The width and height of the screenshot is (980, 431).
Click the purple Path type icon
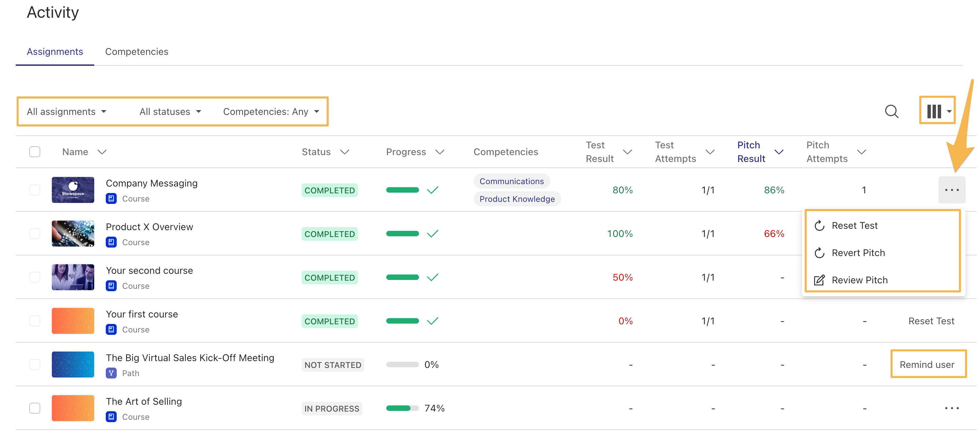tap(111, 373)
